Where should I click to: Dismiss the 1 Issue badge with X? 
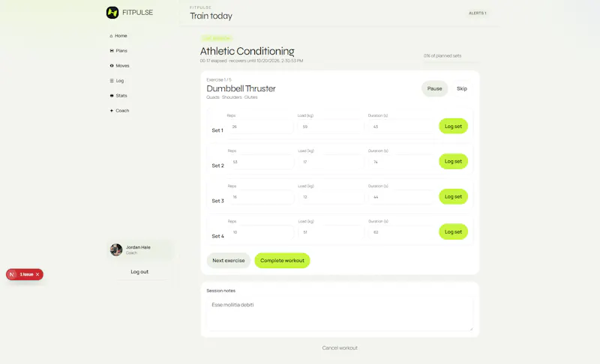(37, 274)
